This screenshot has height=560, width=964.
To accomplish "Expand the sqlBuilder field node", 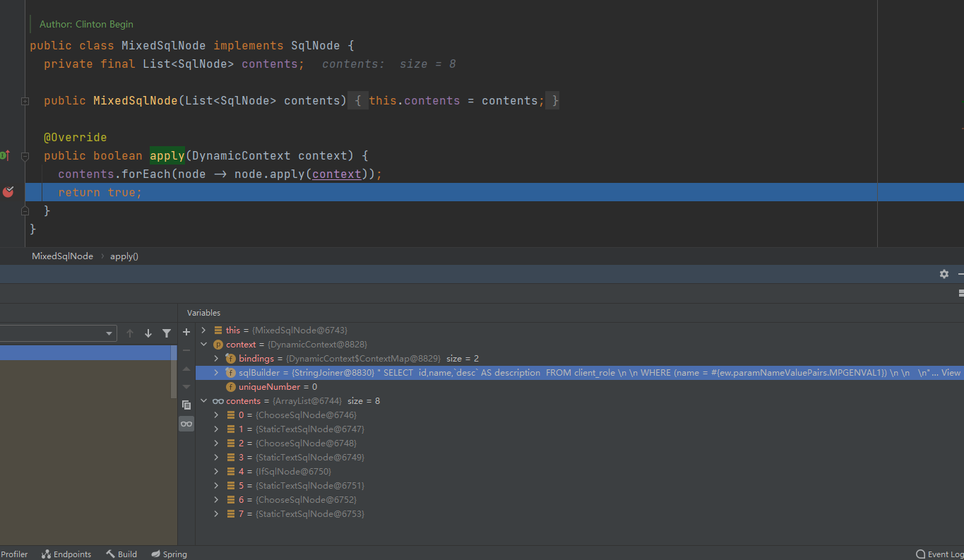I will tap(217, 372).
